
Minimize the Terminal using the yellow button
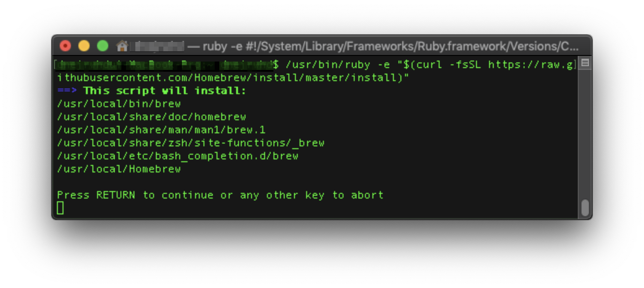tap(84, 46)
